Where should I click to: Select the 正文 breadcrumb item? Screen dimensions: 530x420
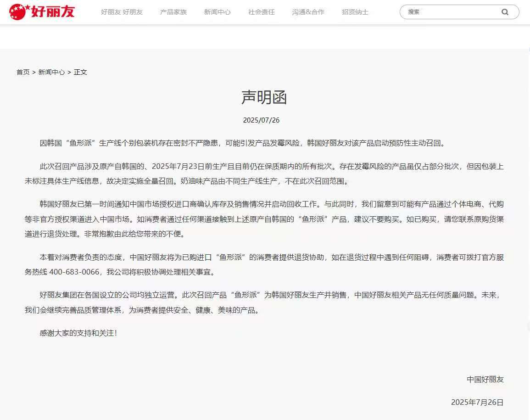point(81,72)
